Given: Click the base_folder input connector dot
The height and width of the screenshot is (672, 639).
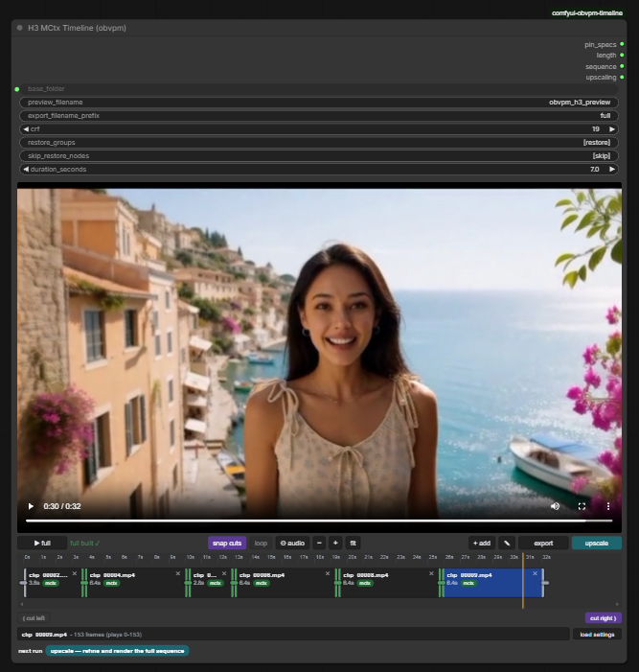Looking at the screenshot, I should 17,89.
